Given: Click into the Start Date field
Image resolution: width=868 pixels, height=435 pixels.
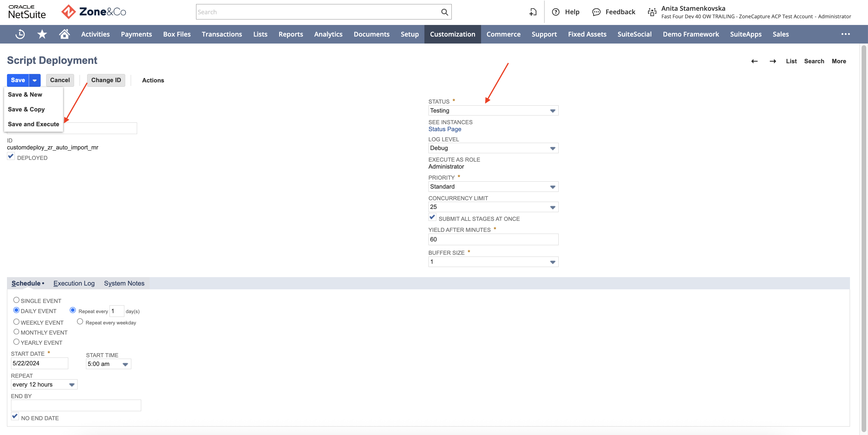Looking at the screenshot, I should pos(40,363).
